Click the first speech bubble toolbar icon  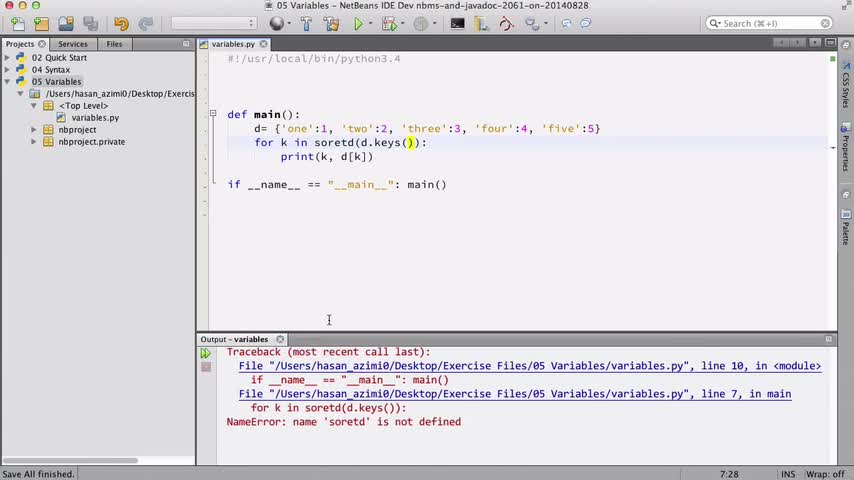click(566, 23)
